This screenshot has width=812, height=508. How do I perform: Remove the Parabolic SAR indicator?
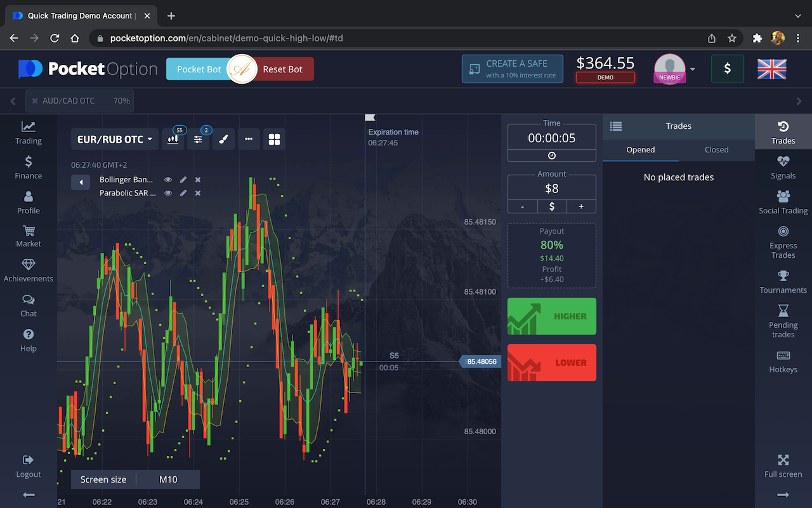tap(198, 193)
